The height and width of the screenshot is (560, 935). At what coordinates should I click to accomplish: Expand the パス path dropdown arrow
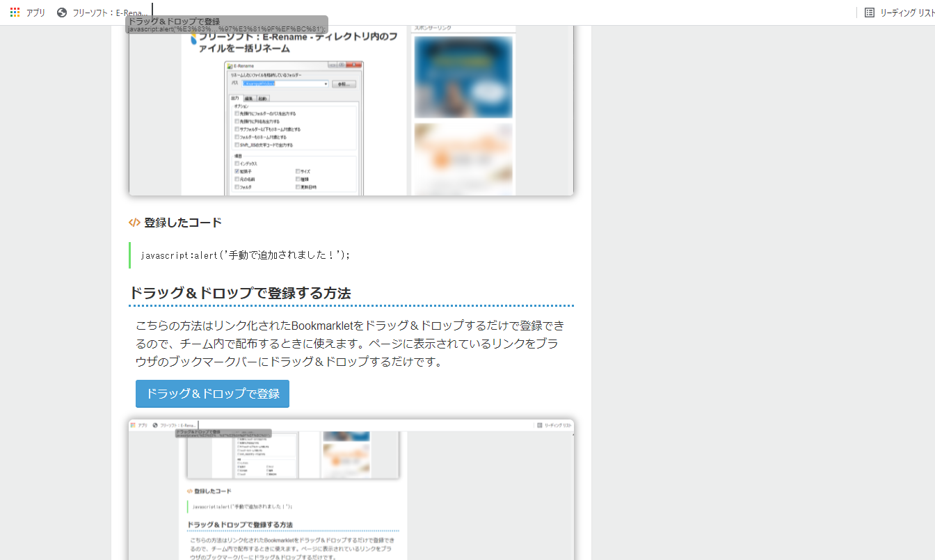click(326, 83)
